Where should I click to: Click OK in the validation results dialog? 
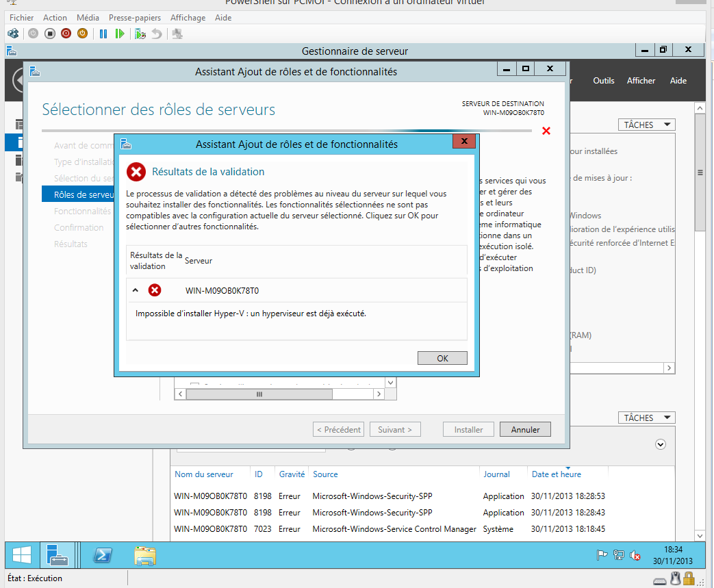(x=443, y=358)
